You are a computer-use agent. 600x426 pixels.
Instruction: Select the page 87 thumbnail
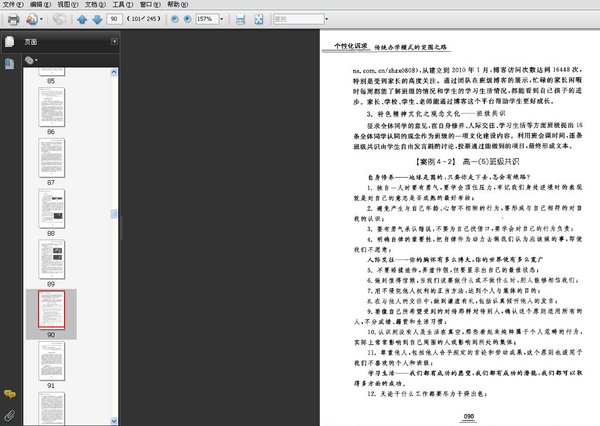point(51,158)
